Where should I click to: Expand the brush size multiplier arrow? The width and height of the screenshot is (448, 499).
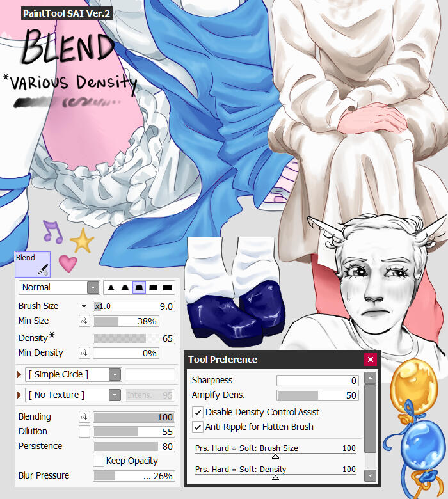click(84, 306)
